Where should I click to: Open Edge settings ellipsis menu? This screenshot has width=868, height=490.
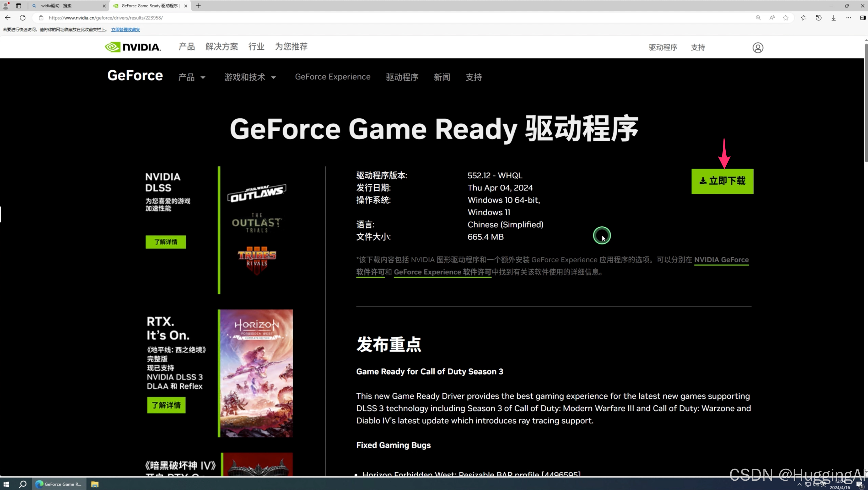click(848, 18)
